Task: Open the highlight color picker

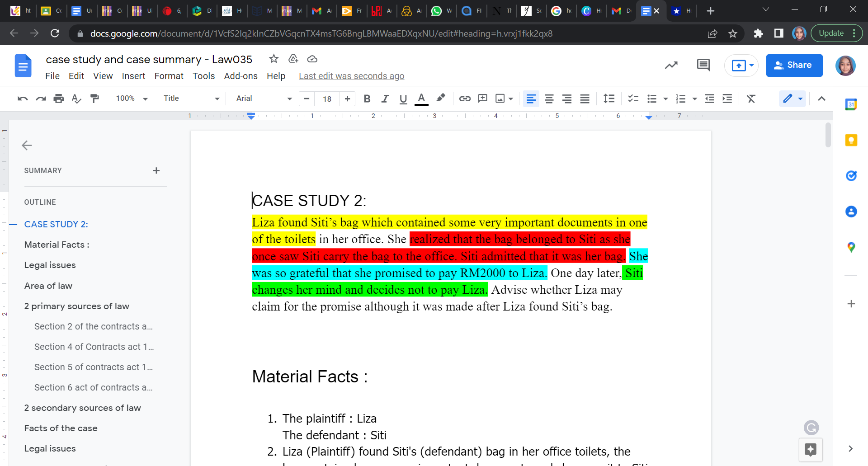Action: (440, 98)
